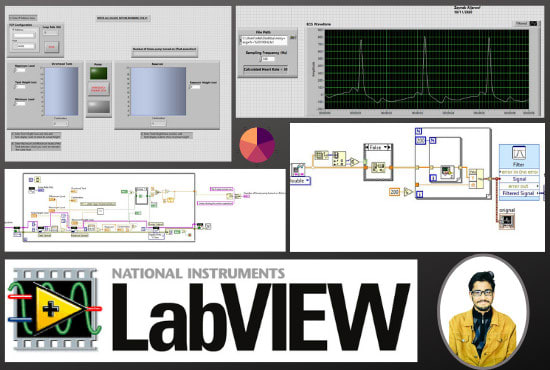Click the oval profile photo thumbnail
The width and height of the screenshot is (550, 370).
[x=483, y=311]
